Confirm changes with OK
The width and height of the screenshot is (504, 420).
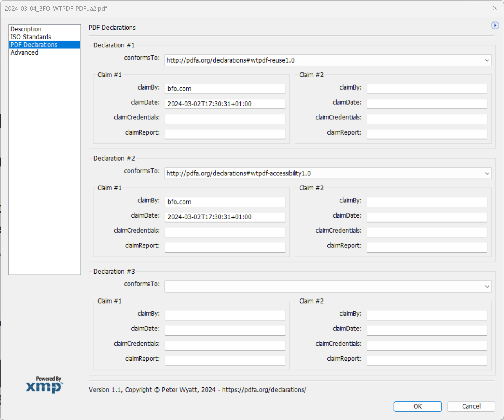pyautogui.click(x=417, y=406)
